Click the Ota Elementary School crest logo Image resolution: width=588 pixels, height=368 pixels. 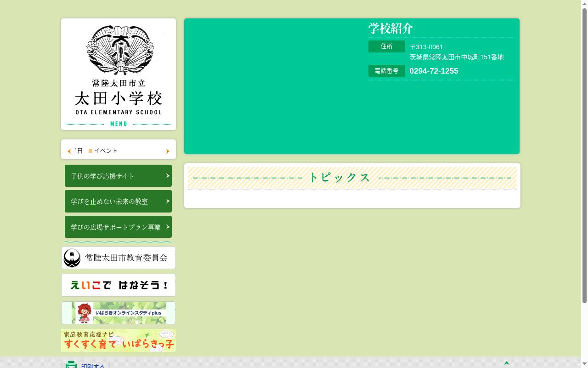coord(120,50)
